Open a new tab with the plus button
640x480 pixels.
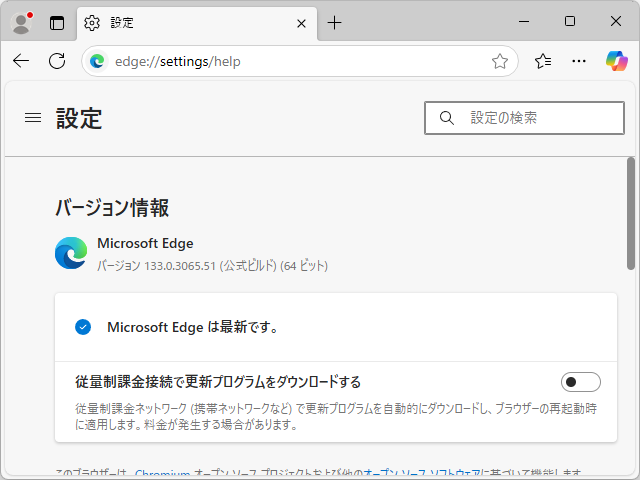pyautogui.click(x=334, y=23)
